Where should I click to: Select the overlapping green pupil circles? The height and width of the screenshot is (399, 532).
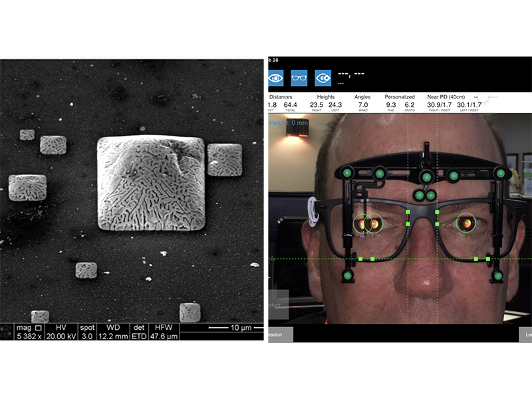click(368, 223)
